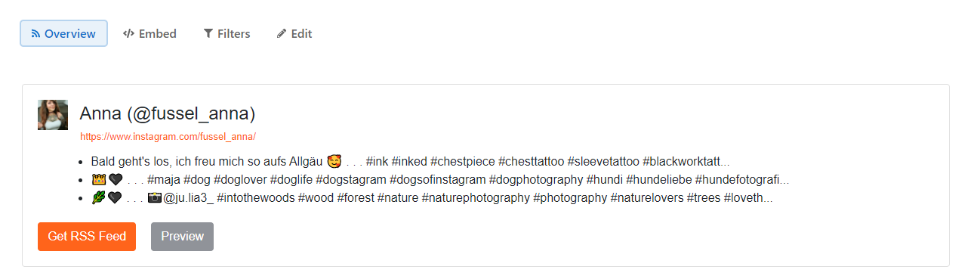Screen dimensions: 980x279
Task: Click the funnel icon beside Filters
Action: point(208,34)
